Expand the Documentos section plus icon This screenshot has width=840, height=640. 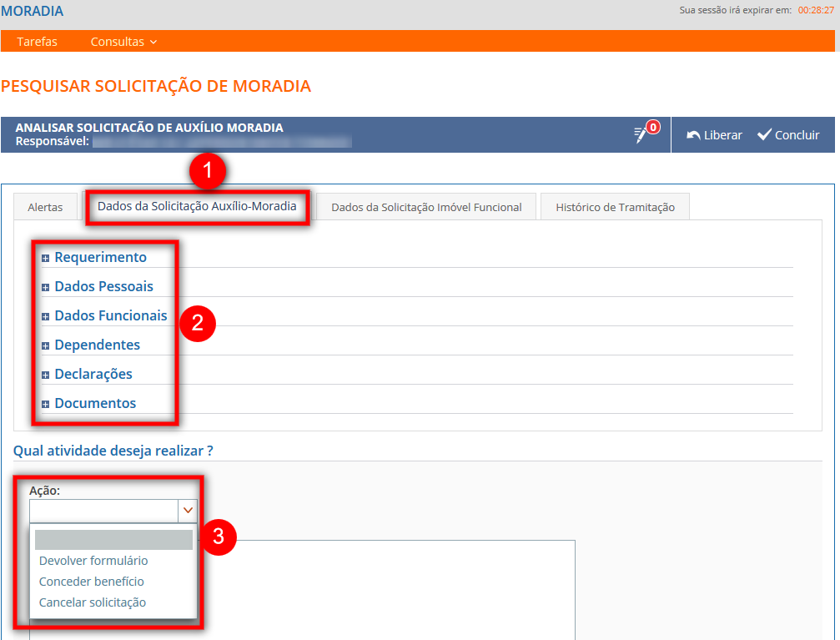pos(46,404)
